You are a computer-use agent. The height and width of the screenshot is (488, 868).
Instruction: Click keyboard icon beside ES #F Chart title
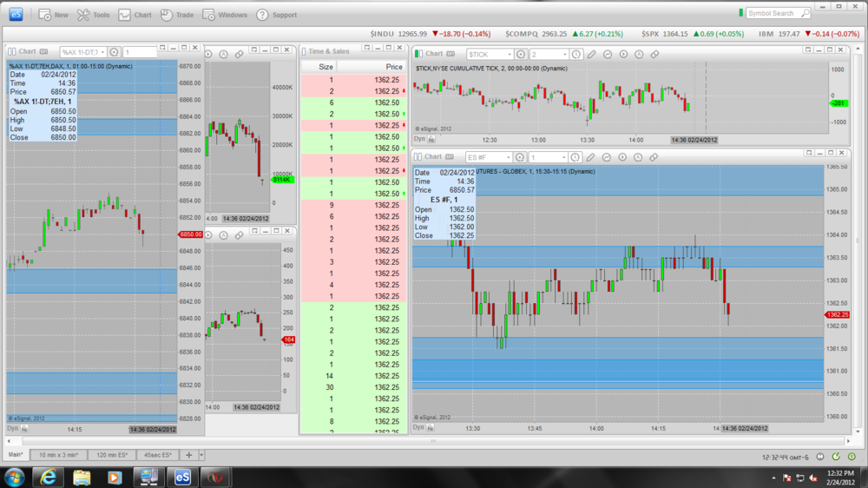point(450,157)
